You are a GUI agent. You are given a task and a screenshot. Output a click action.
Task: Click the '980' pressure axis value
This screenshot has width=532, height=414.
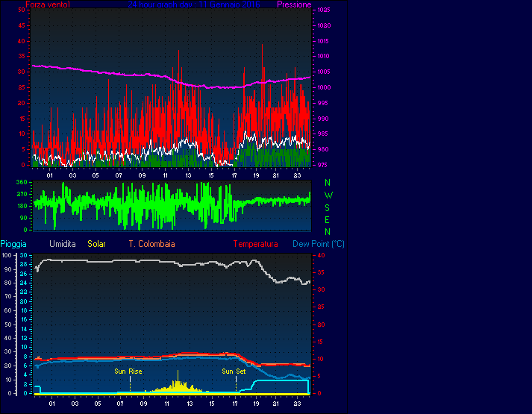pyautogui.click(x=322, y=149)
